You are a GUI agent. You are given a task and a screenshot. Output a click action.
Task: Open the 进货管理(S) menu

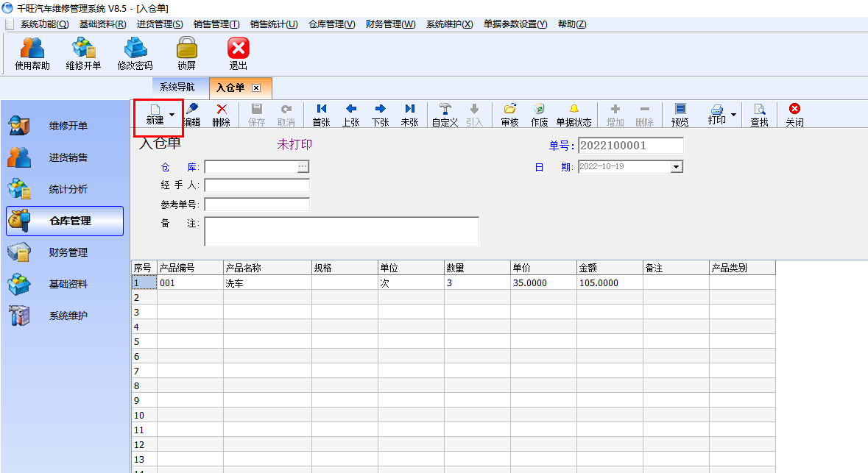pyautogui.click(x=160, y=24)
